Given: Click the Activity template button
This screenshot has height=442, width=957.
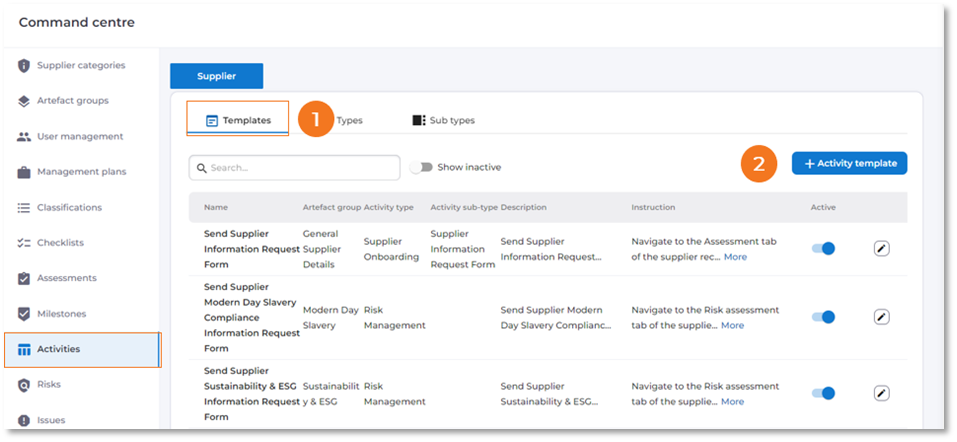Looking at the screenshot, I should (849, 163).
